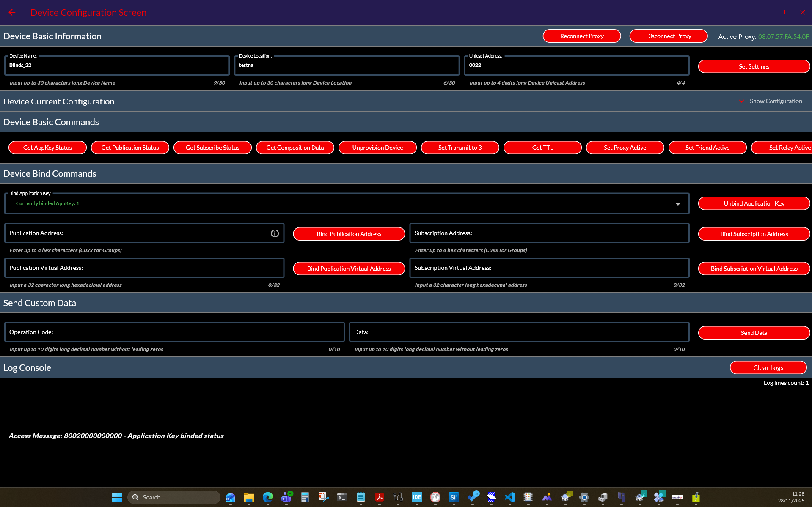Image resolution: width=812 pixels, height=507 pixels.
Task: Expand Show Configuration section
Action: click(771, 101)
